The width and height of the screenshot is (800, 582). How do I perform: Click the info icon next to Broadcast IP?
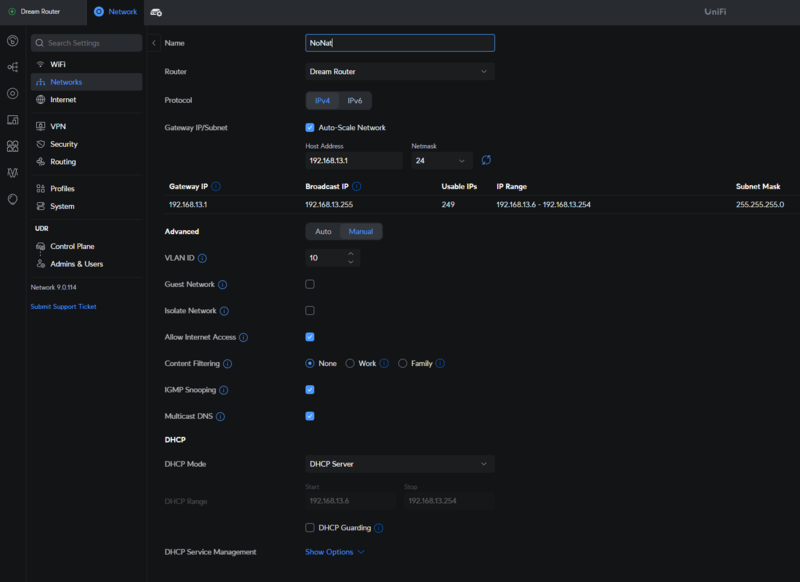pos(357,187)
